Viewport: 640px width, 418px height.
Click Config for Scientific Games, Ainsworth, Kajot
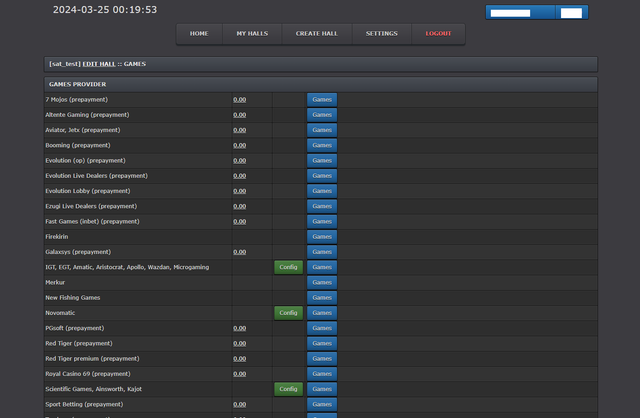[288, 389]
